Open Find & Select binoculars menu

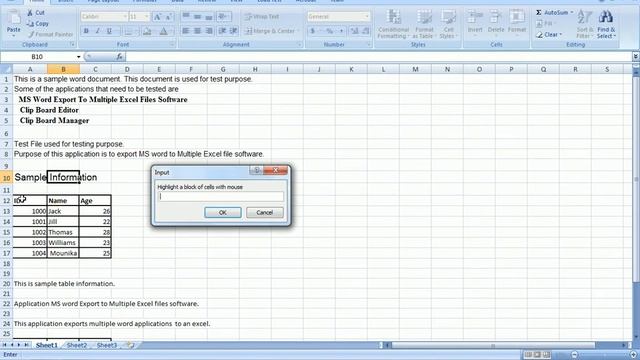606,24
